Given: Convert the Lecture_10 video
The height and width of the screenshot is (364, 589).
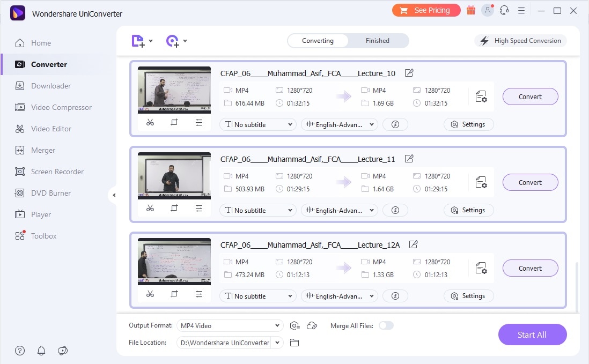Looking at the screenshot, I should pos(530,97).
